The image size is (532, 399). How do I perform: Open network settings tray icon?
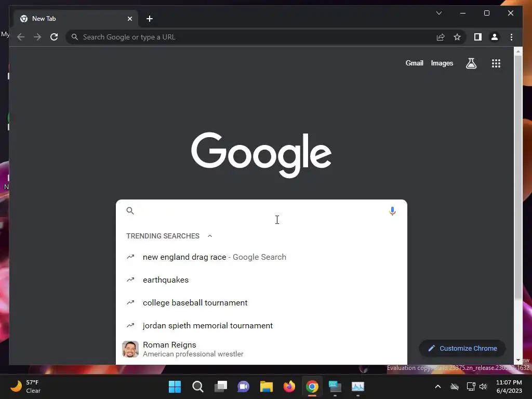coord(471,387)
